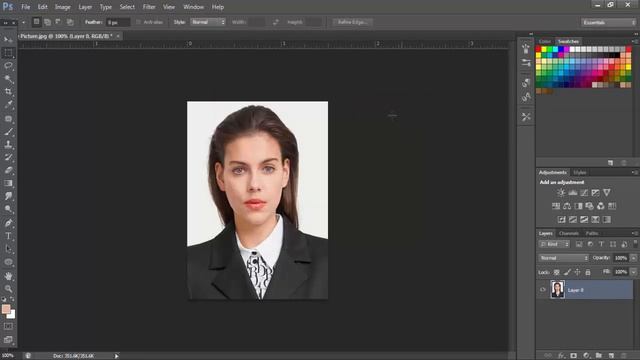This screenshot has width=640, height=360.
Task: Open the Kind filter dropdown in Layers
Action: (x=554, y=244)
